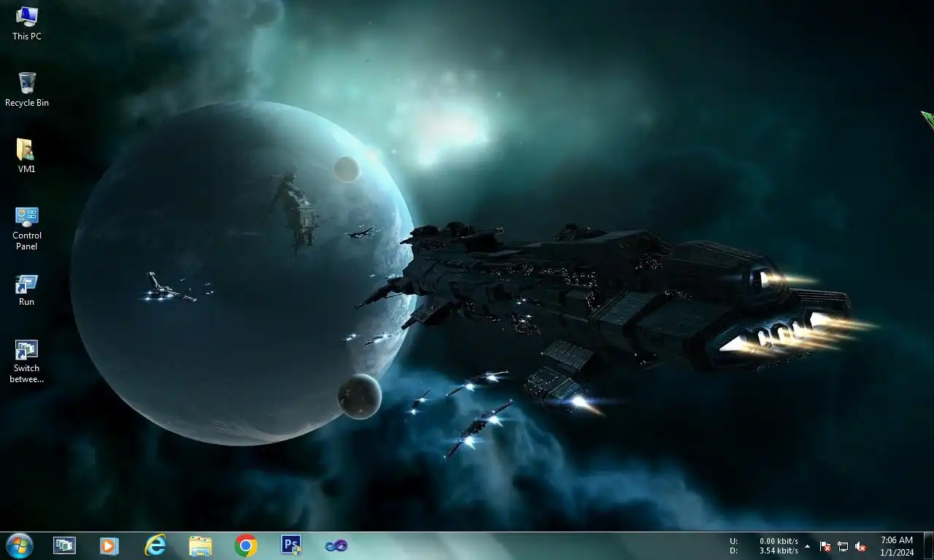Click the Show desktop button
934x560 pixels.
tap(928, 546)
